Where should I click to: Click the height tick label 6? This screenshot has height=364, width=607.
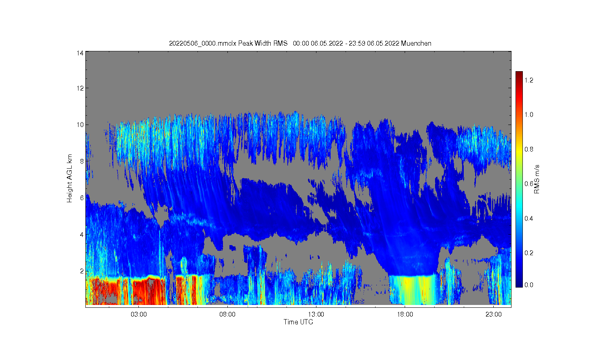point(82,197)
